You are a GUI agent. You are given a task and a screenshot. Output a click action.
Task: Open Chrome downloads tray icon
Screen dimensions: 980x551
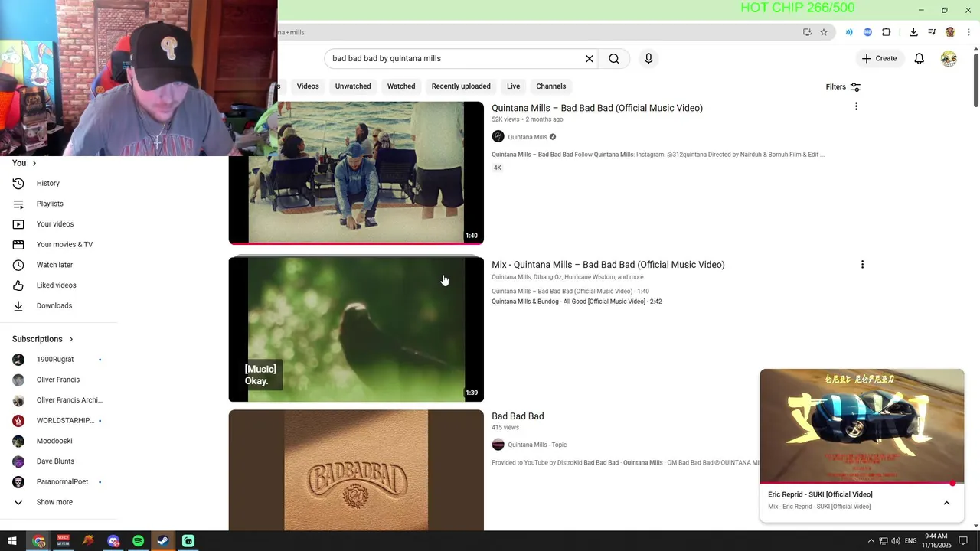[913, 32]
